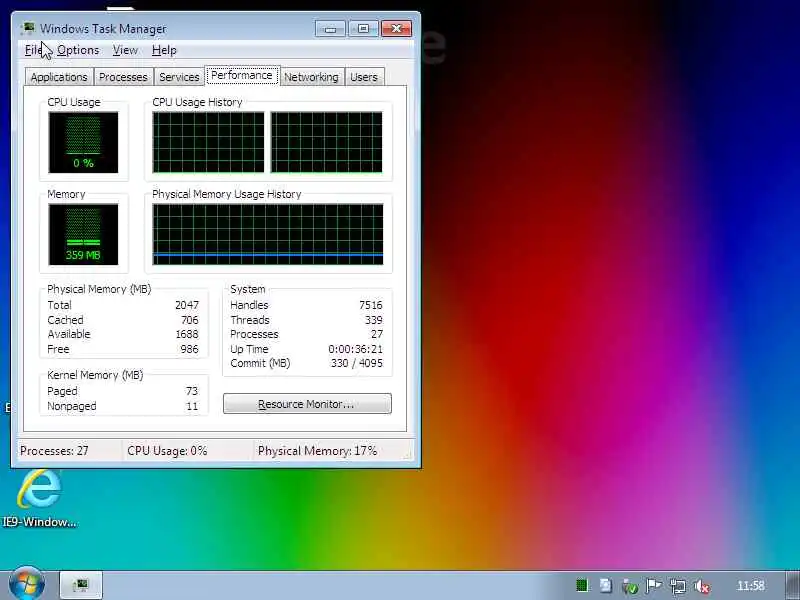The width and height of the screenshot is (800, 600).
Task: Click the Commit value 330 / 4095
Action: 357,363
